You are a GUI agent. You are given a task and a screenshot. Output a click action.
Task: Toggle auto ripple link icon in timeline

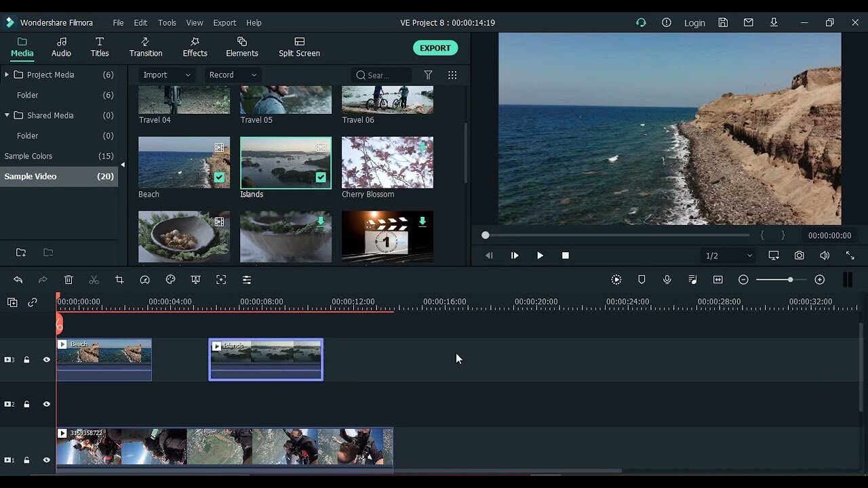coord(33,302)
